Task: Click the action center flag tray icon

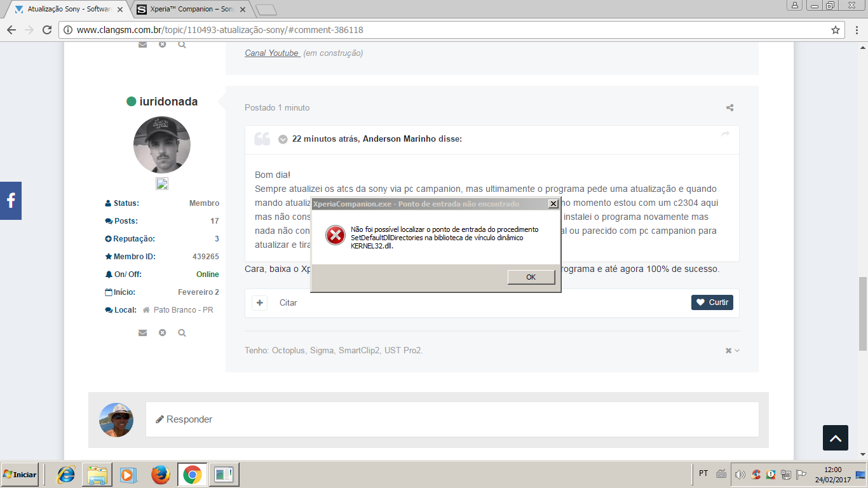Action: tap(801, 475)
